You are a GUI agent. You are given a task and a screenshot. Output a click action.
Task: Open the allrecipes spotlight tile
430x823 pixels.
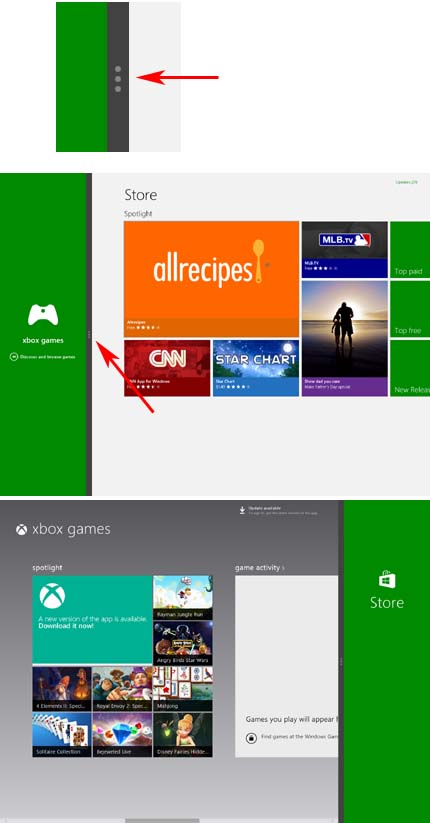[212, 279]
